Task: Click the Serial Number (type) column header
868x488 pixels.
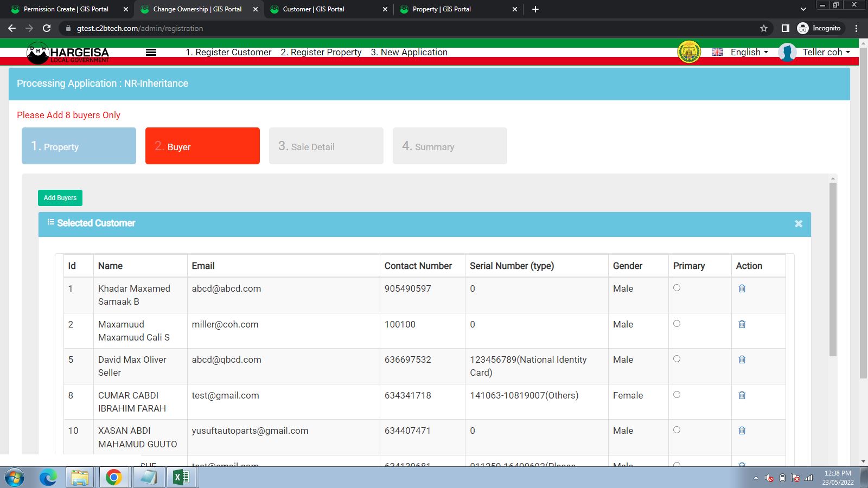Action: coord(512,266)
